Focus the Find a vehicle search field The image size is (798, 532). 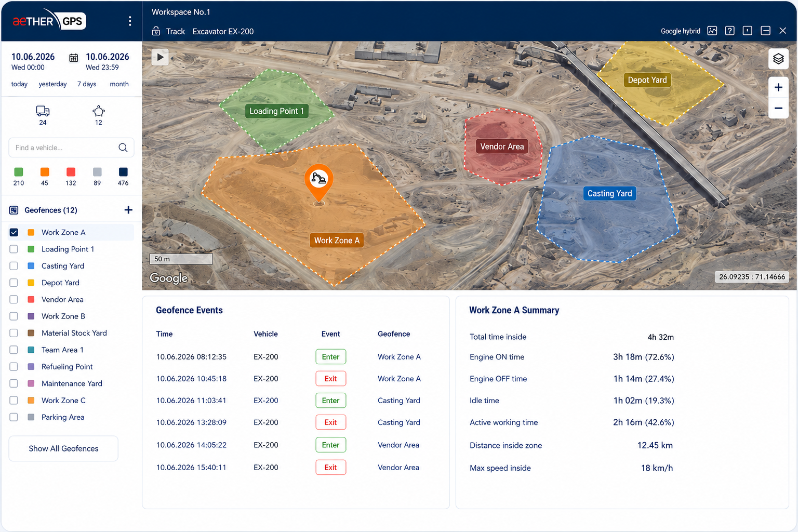click(x=71, y=148)
